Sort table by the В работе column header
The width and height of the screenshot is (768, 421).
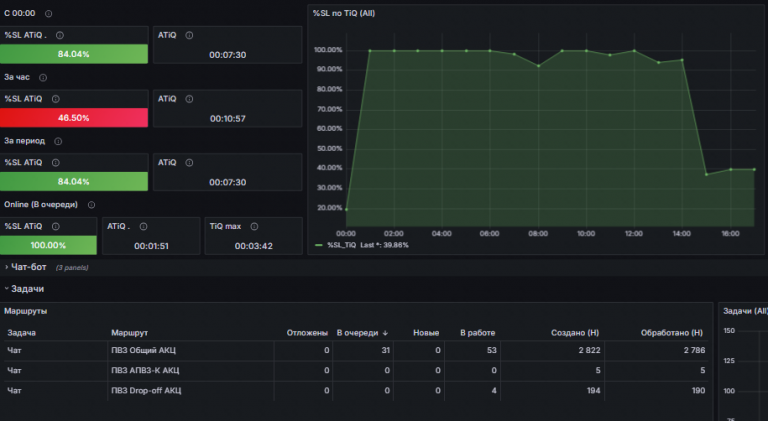pyautogui.click(x=478, y=333)
